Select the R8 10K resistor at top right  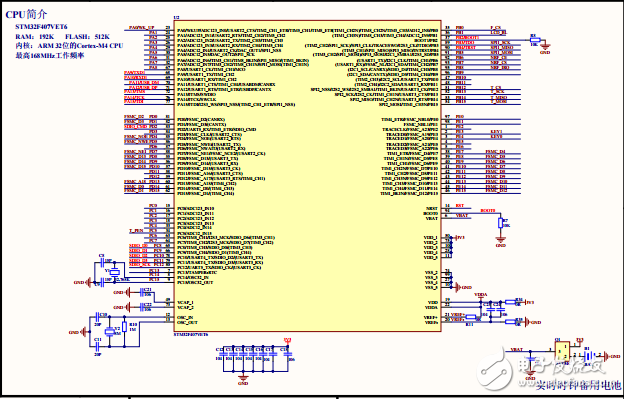[535, 40]
